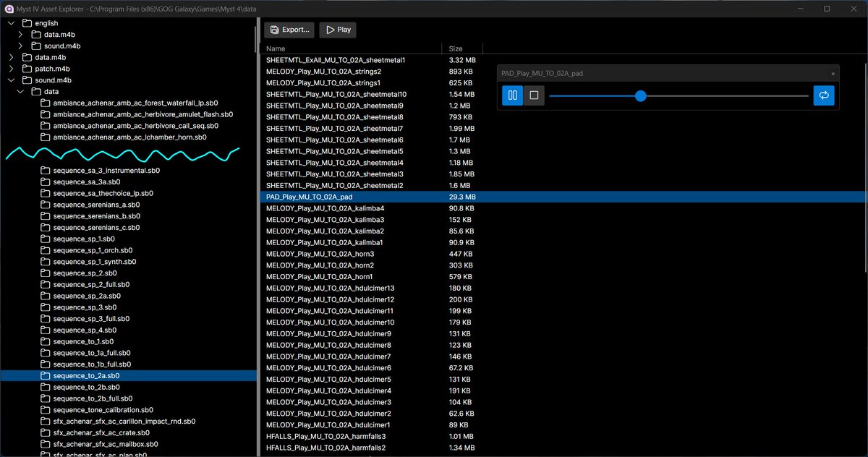Select sequence_sp_2_full.sb0 in the tree
868x457 pixels.
coord(90,284)
